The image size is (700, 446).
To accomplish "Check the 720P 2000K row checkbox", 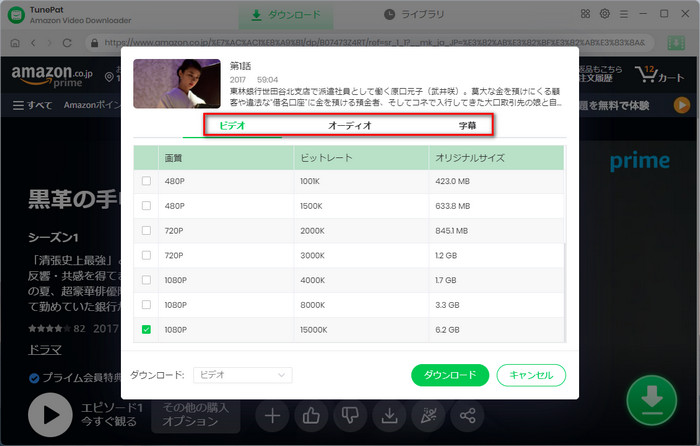I will pos(146,230).
